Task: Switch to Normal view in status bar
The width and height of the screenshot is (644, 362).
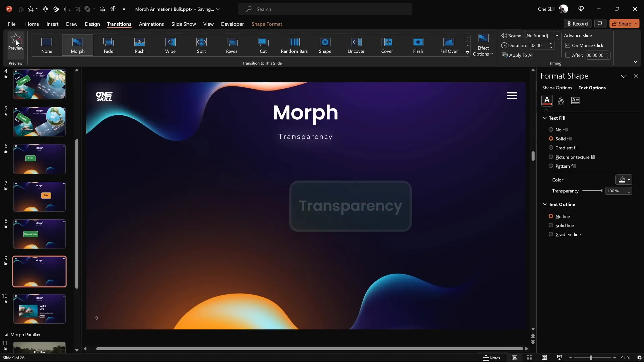Action: [x=515, y=358]
